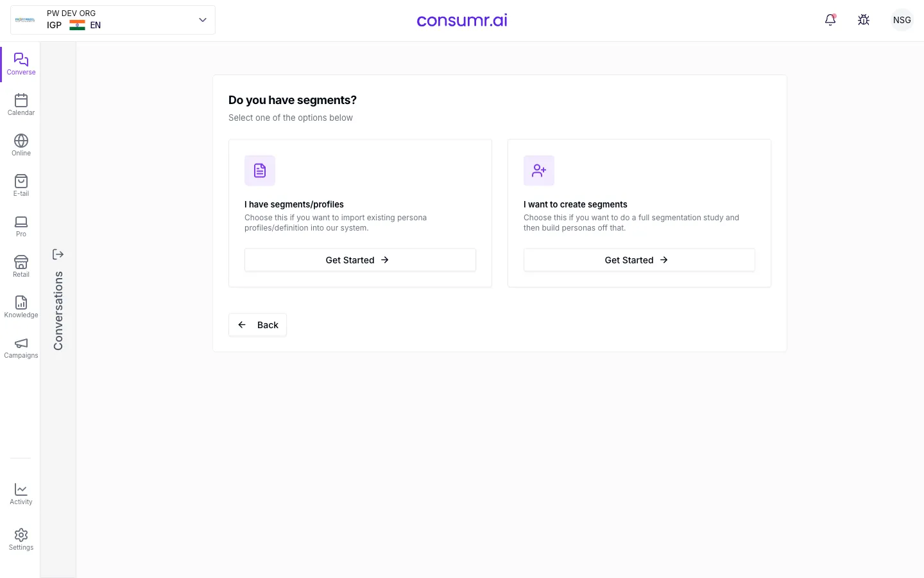
Task: Get Started with creating new segments
Action: pyautogui.click(x=639, y=260)
